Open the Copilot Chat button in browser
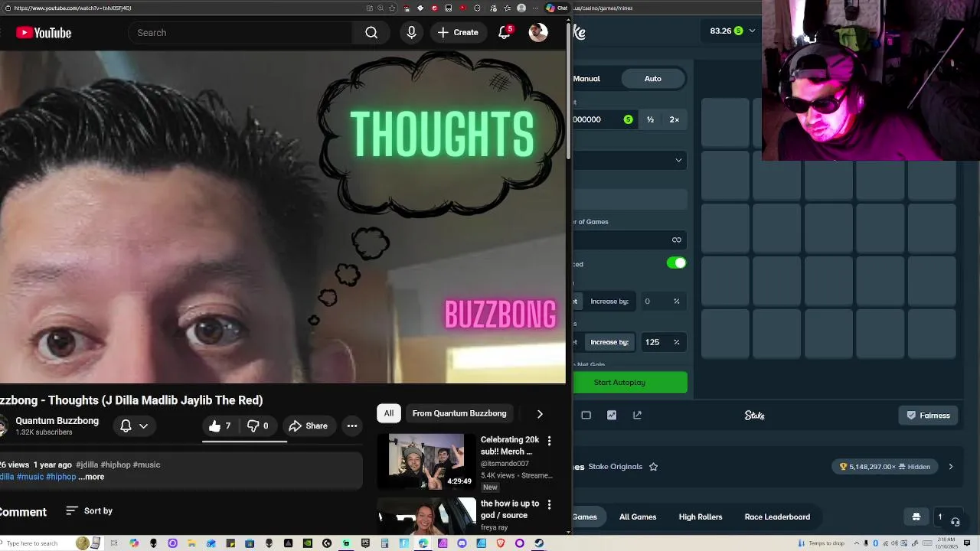Image resolution: width=980 pixels, height=551 pixels. coord(557,8)
